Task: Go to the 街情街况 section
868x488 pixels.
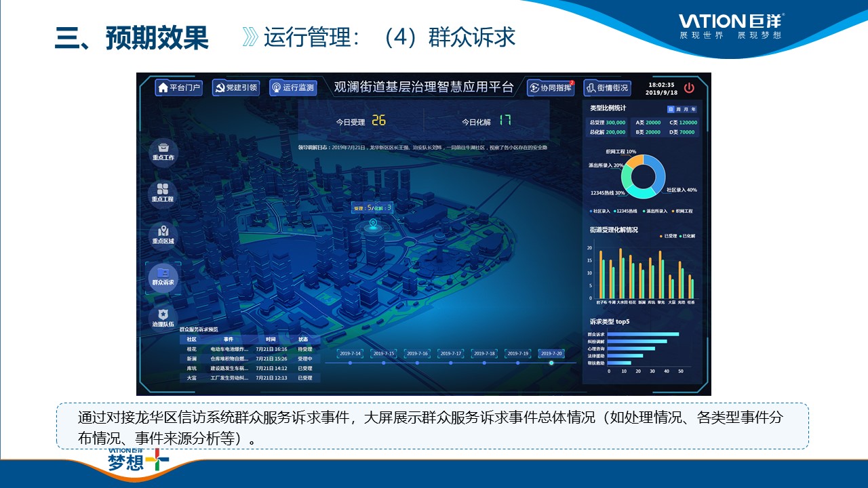Action: 606,87
